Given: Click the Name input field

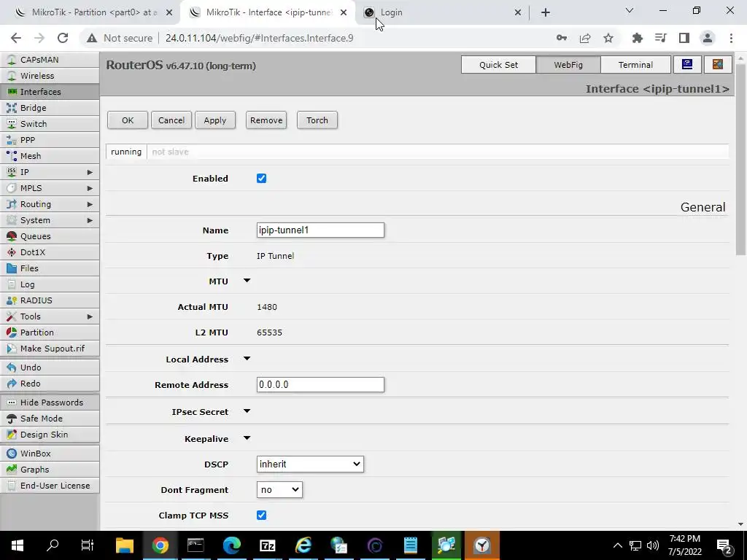Looking at the screenshot, I should [320, 230].
